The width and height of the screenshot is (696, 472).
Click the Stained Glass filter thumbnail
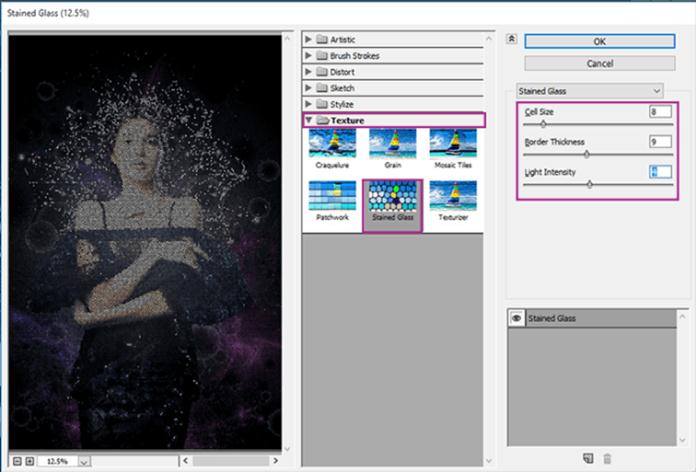[x=392, y=198]
